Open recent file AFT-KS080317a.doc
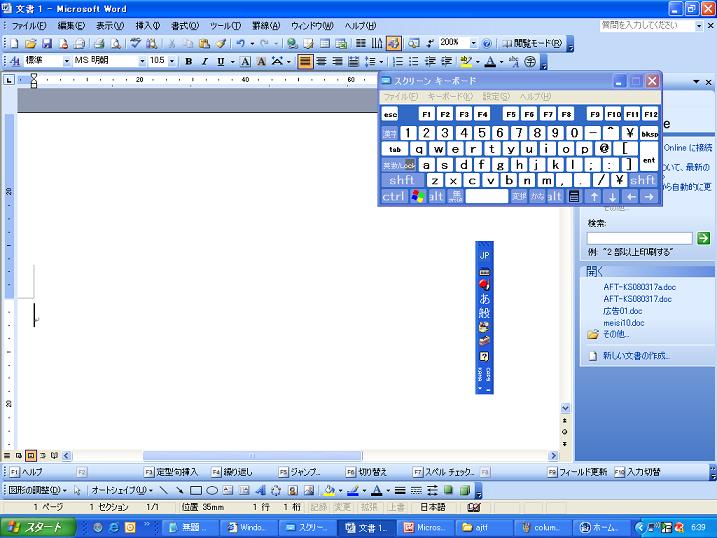 pyautogui.click(x=639, y=287)
